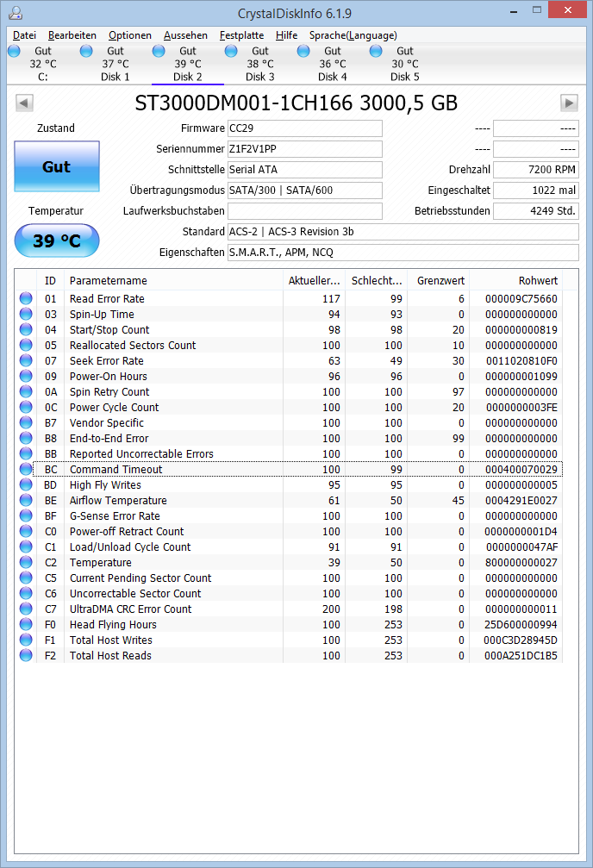Click status orb of G-Sense Error Rate row

point(26,515)
